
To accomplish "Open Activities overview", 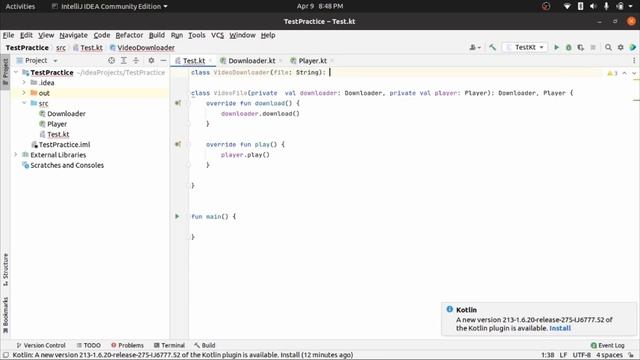I will coord(20,6).
